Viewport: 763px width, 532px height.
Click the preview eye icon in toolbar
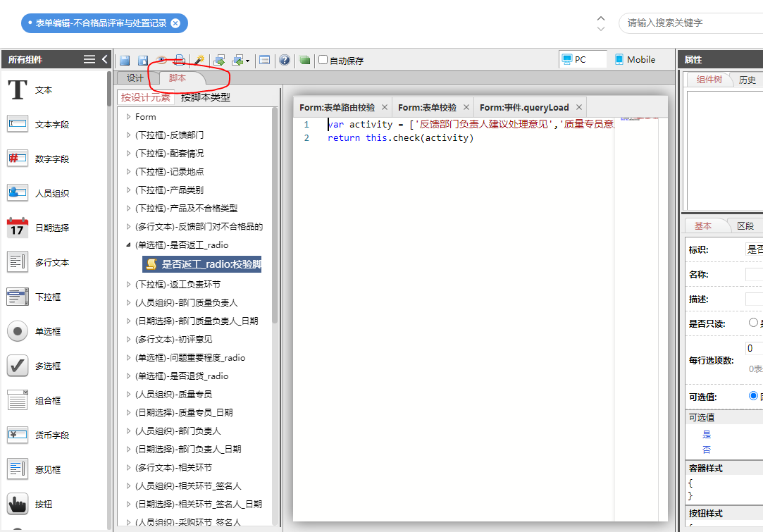tap(161, 61)
